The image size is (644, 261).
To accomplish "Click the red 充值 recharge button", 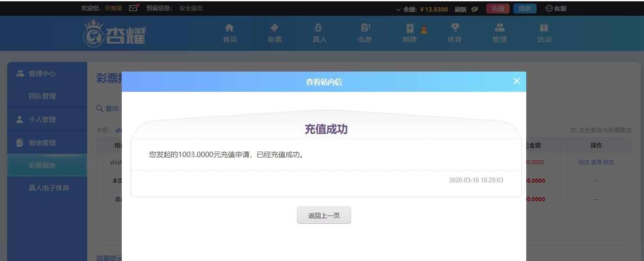I will pyautogui.click(x=497, y=9).
